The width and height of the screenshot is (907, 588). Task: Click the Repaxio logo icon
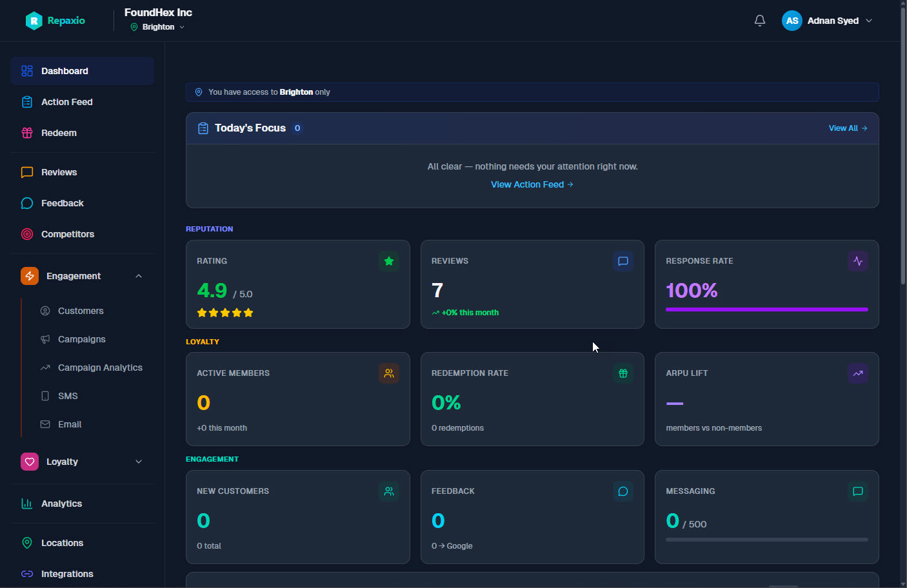pos(34,21)
